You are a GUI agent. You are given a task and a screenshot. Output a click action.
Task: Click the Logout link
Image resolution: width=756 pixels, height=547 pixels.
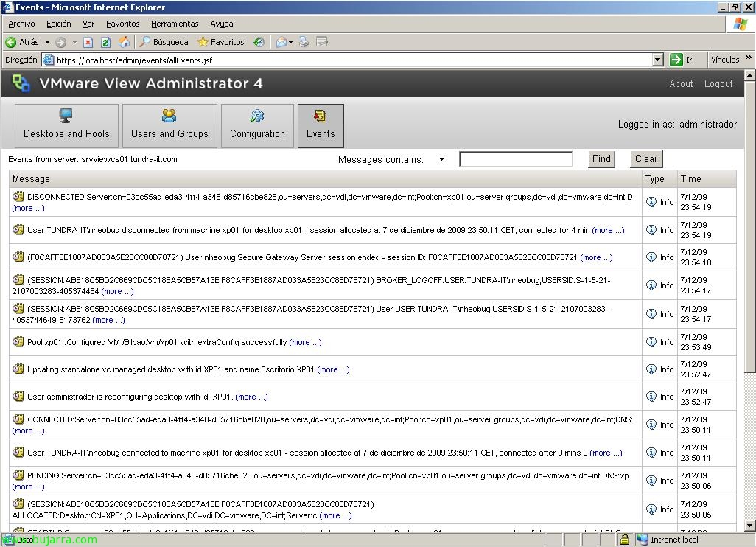718,84
